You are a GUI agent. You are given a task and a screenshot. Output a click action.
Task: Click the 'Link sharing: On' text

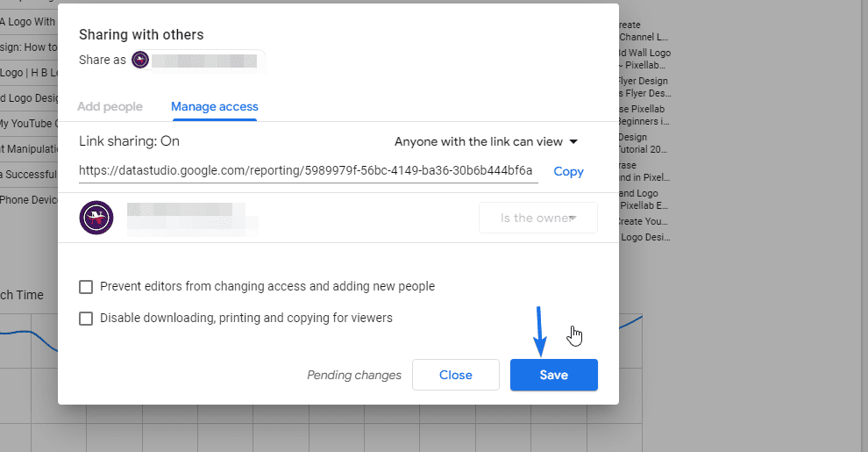click(129, 141)
